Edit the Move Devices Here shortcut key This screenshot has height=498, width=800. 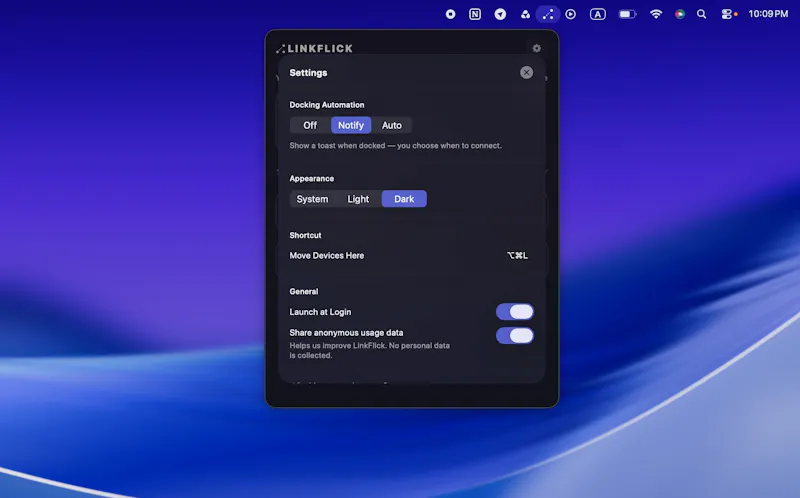517,256
